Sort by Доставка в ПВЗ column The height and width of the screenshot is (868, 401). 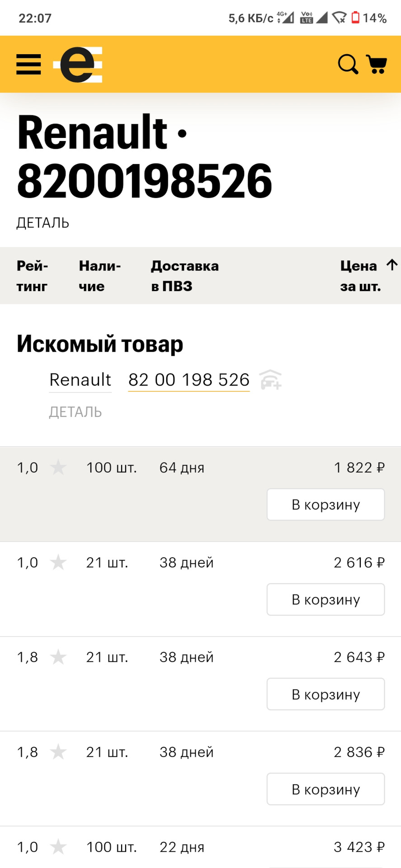pos(185,276)
